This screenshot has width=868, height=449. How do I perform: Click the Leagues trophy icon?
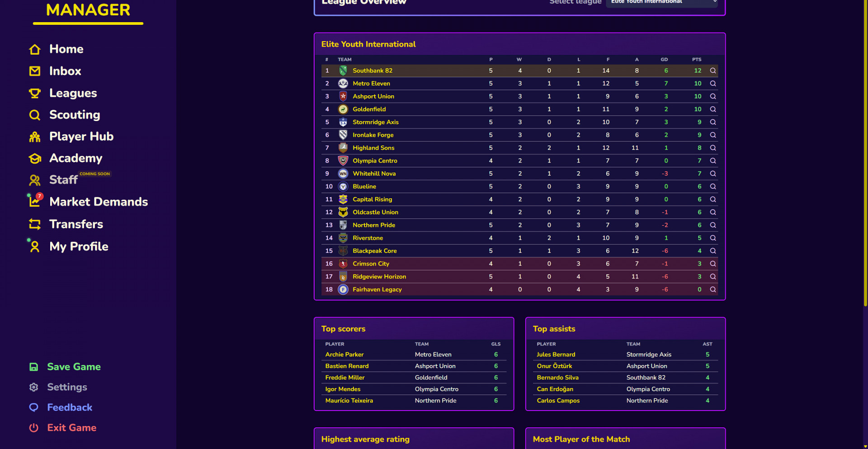(35, 93)
